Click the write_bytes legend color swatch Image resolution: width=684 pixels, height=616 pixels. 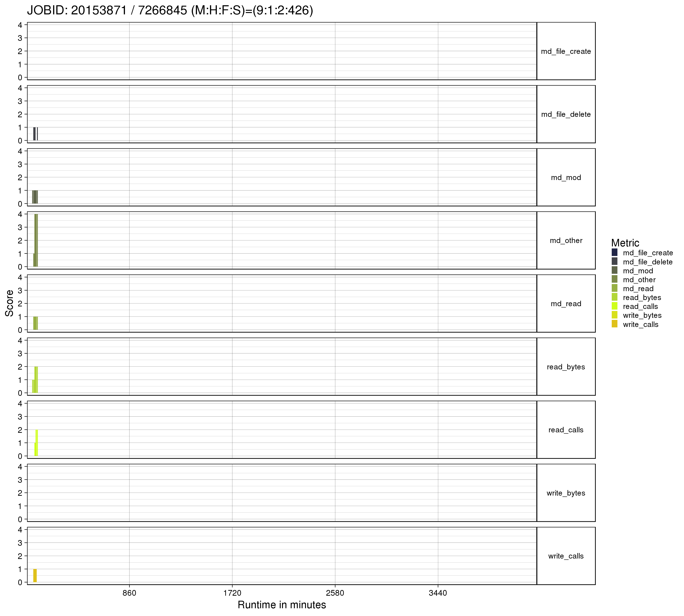615,315
